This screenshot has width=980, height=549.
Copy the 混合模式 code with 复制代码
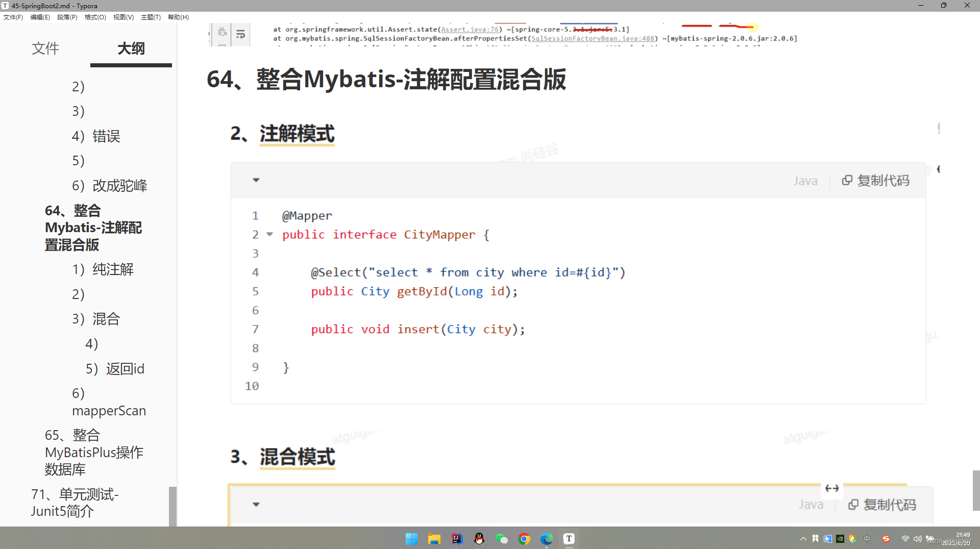click(882, 505)
